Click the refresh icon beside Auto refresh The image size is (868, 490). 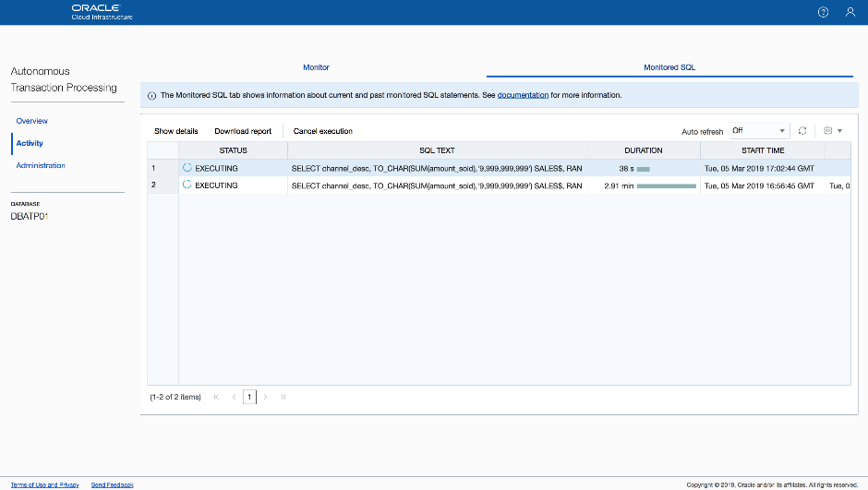click(802, 131)
